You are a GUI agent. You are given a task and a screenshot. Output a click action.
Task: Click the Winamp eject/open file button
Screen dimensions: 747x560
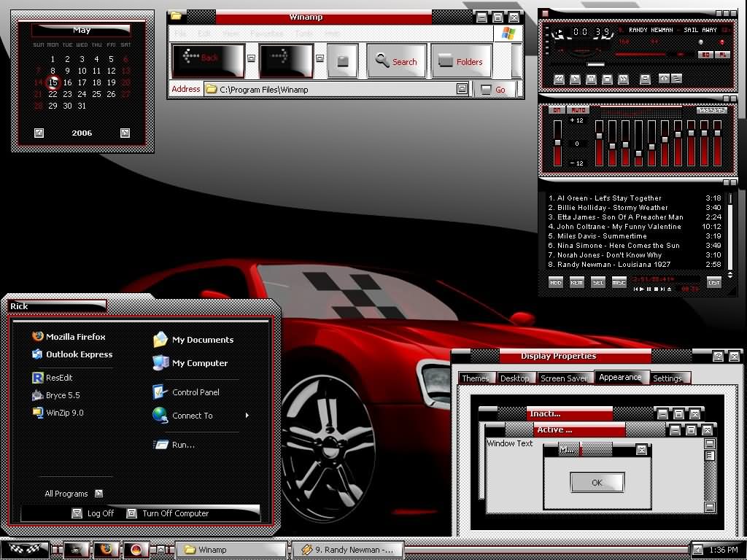click(x=645, y=79)
